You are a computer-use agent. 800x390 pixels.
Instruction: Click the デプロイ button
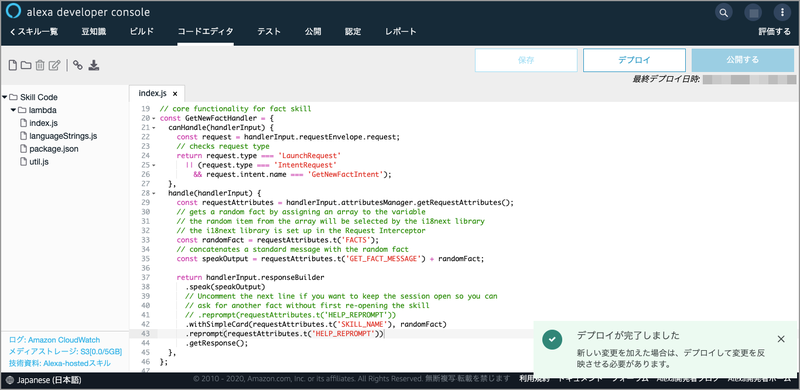(x=634, y=60)
